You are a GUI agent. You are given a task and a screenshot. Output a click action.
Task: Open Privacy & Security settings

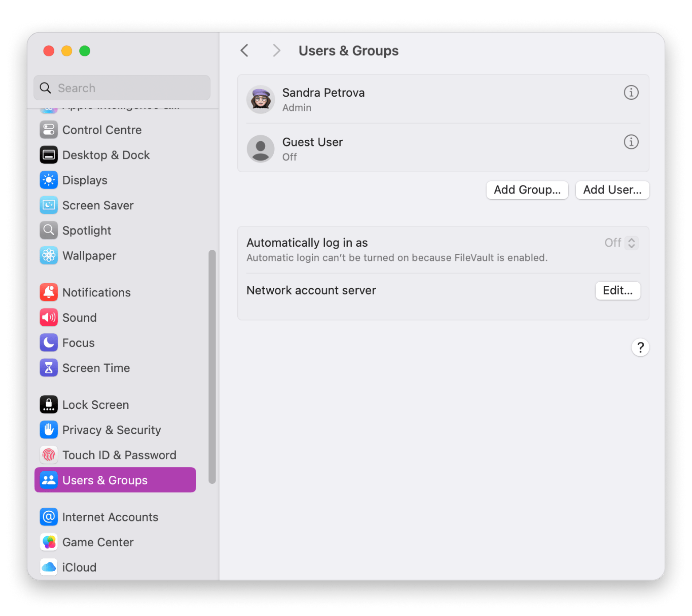coord(111,430)
